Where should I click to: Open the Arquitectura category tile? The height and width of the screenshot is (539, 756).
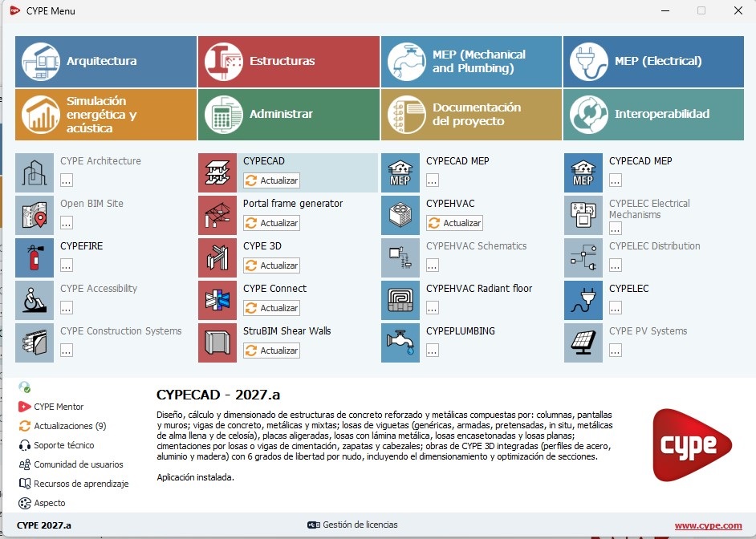pos(106,62)
